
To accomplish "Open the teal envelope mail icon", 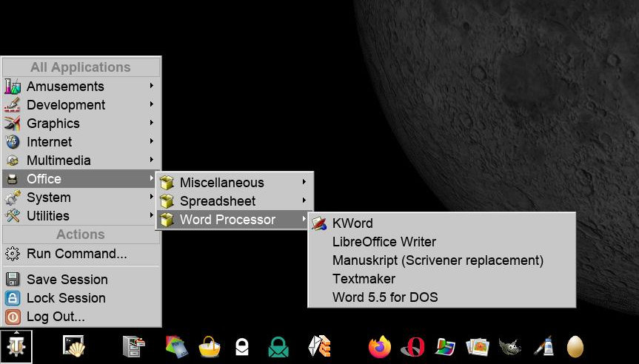I will tap(278, 347).
